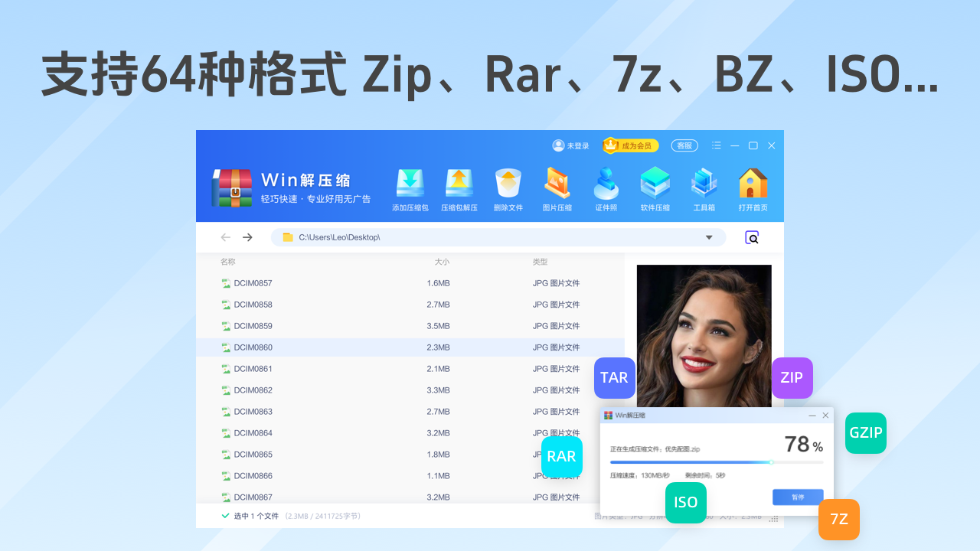Screen dimensions: 980x551
Task: Click the 暂停 pause button in compression dialog
Action: point(798,497)
